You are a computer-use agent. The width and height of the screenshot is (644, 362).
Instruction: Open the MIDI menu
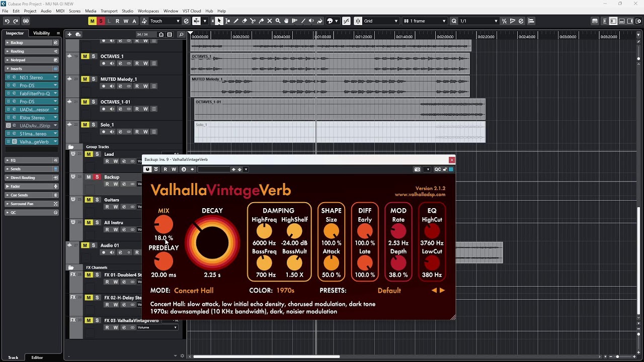tap(60, 11)
